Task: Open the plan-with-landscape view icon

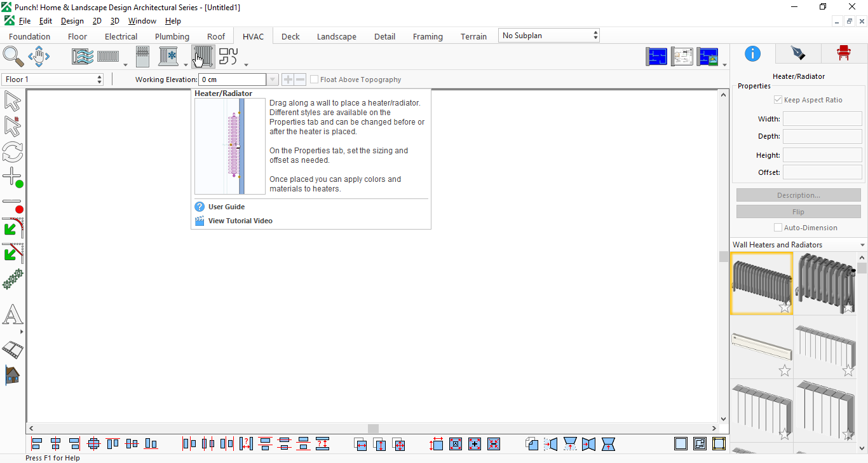Action: (x=708, y=57)
